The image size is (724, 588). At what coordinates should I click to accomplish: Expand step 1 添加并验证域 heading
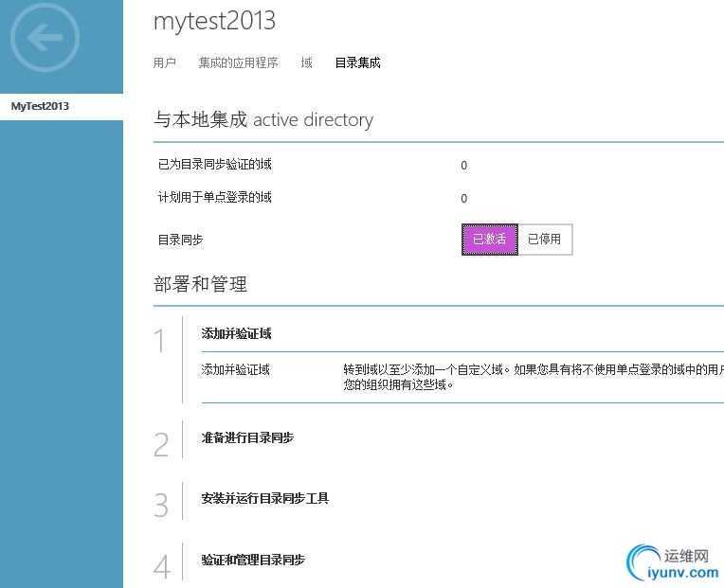click(236, 333)
